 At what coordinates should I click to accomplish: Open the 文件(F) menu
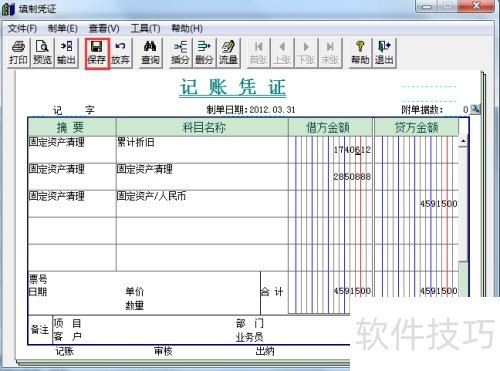[x=22, y=29]
